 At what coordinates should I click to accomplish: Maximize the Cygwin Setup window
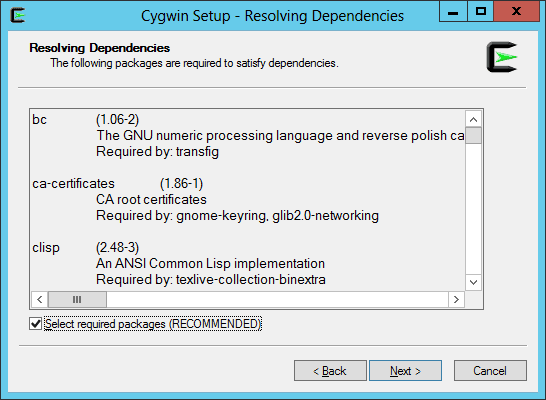click(481, 12)
